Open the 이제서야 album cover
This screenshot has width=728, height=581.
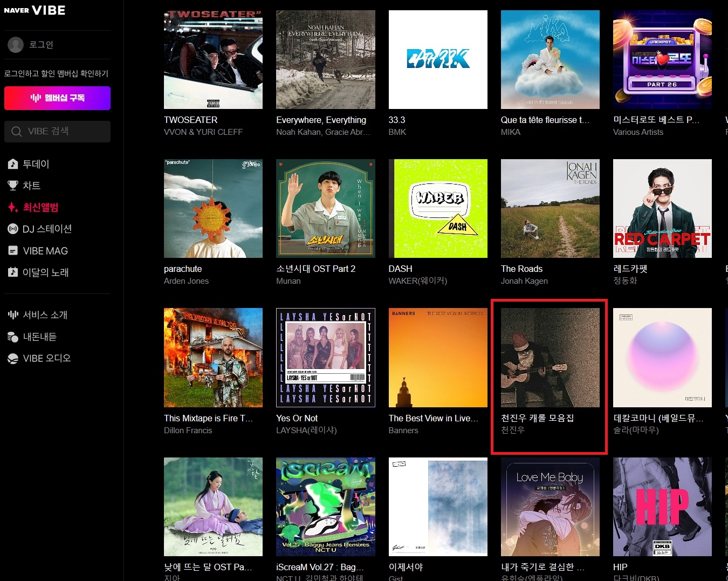point(438,507)
